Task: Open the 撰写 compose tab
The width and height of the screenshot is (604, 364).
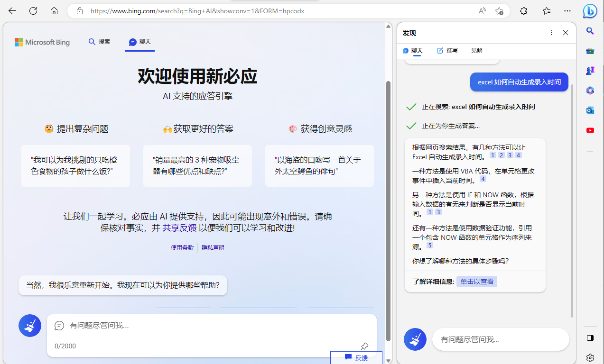Action: click(447, 50)
